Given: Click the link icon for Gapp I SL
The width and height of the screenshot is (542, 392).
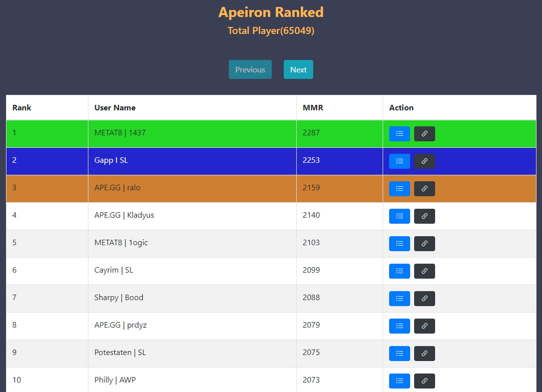Looking at the screenshot, I should click(x=425, y=161).
